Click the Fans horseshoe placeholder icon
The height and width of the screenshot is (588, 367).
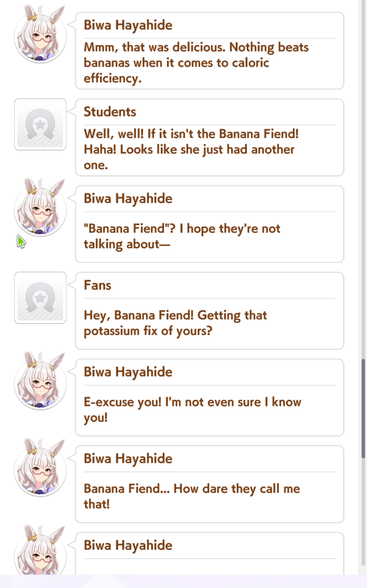(x=40, y=298)
